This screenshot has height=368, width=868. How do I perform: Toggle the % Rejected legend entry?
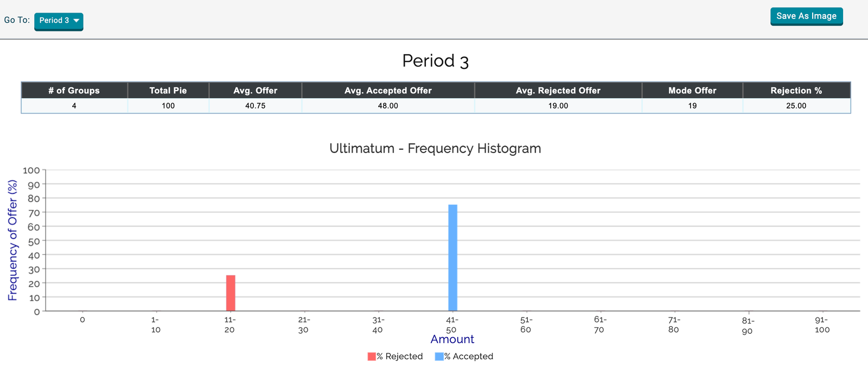[x=395, y=357]
